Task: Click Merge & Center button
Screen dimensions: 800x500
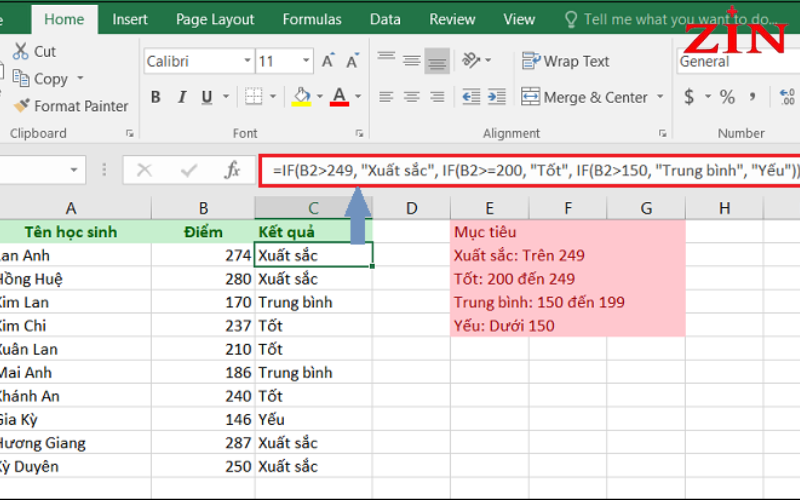Action: (x=585, y=96)
